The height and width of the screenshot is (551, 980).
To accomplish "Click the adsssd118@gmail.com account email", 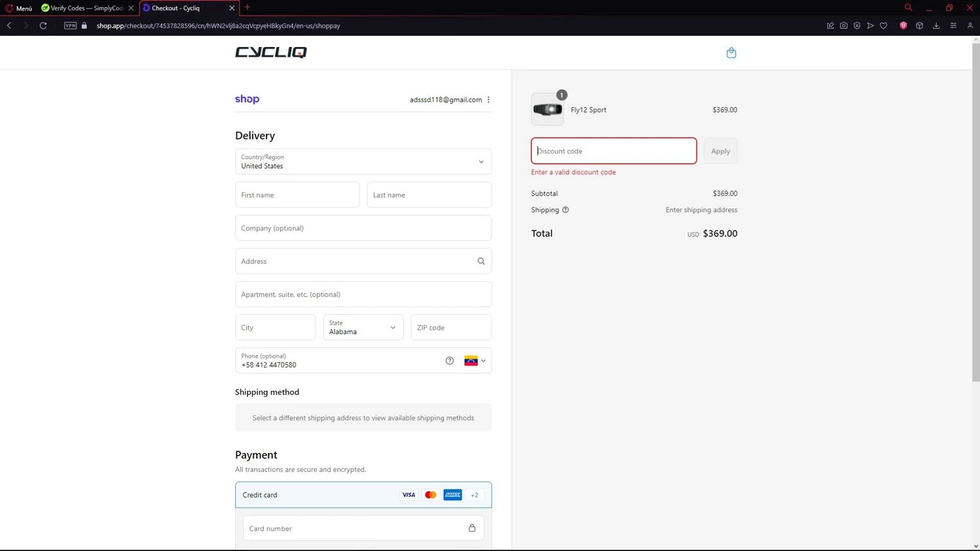I will click(x=446, y=100).
